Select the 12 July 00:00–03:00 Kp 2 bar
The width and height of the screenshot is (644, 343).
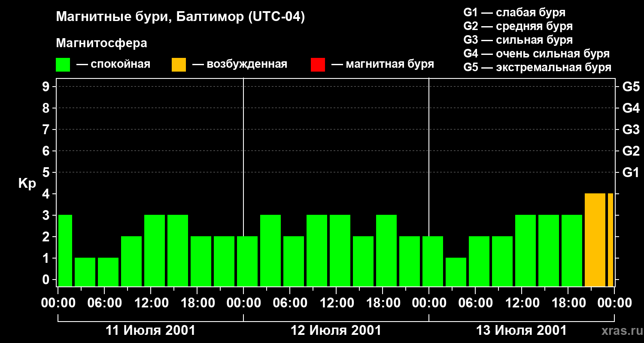click(247, 261)
